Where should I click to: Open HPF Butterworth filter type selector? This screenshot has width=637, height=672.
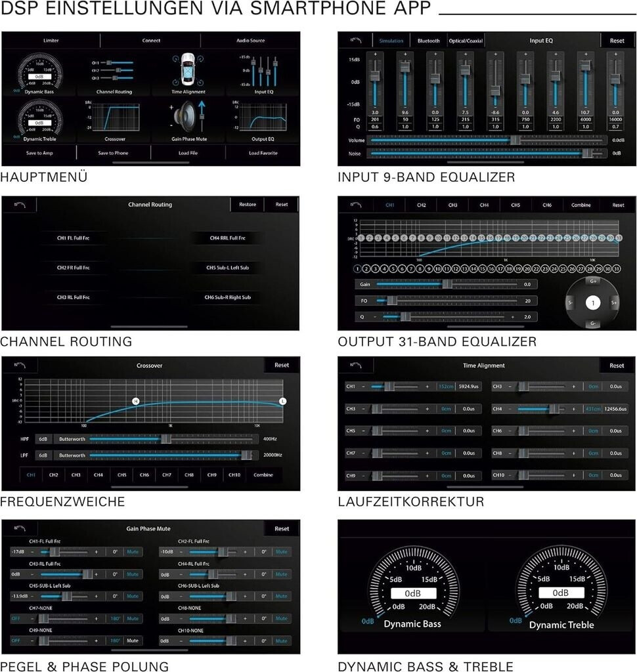pyautogui.click(x=72, y=438)
